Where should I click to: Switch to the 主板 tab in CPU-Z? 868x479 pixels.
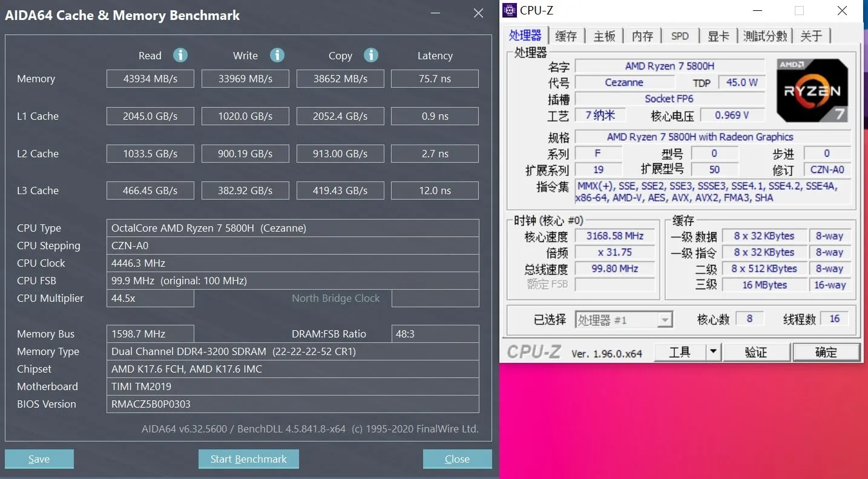tap(604, 36)
